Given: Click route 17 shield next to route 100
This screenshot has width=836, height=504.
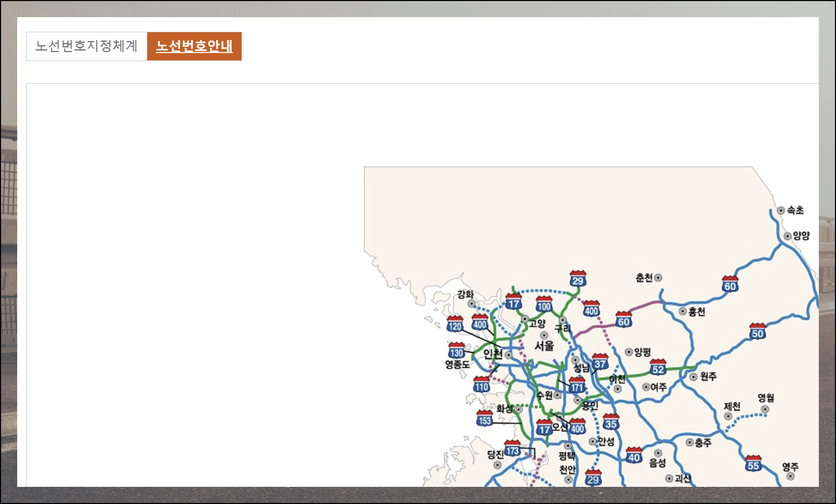Looking at the screenshot, I should click(x=513, y=302).
